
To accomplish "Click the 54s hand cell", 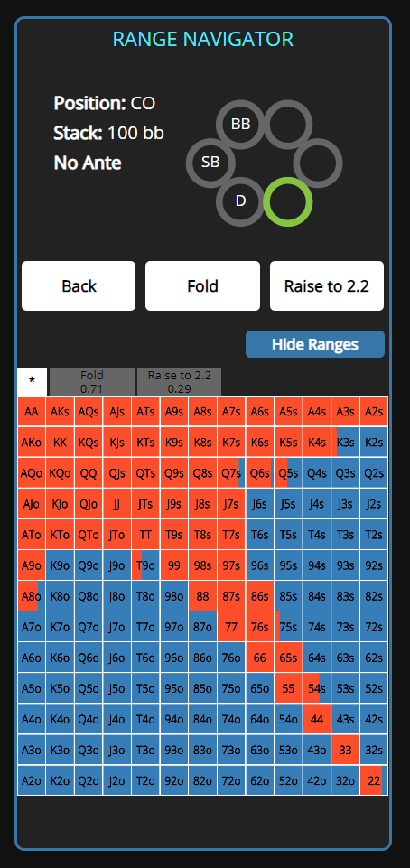I will (x=317, y=688).
